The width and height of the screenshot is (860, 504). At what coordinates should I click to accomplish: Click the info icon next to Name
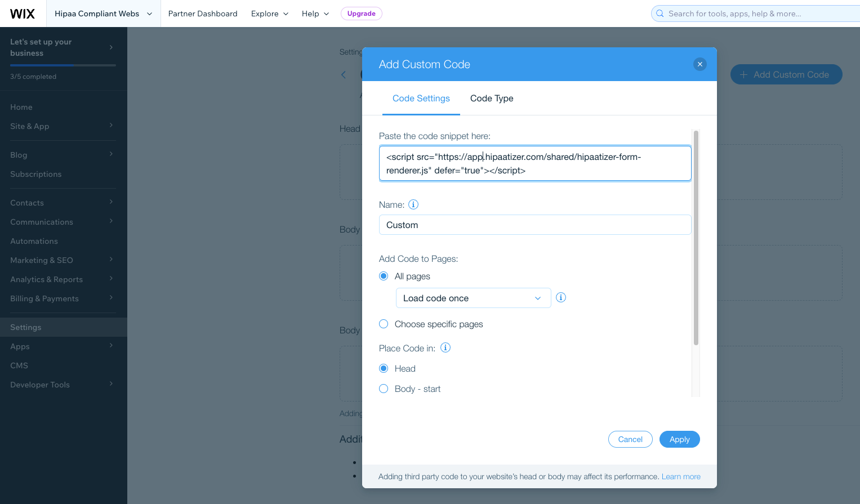413,204
